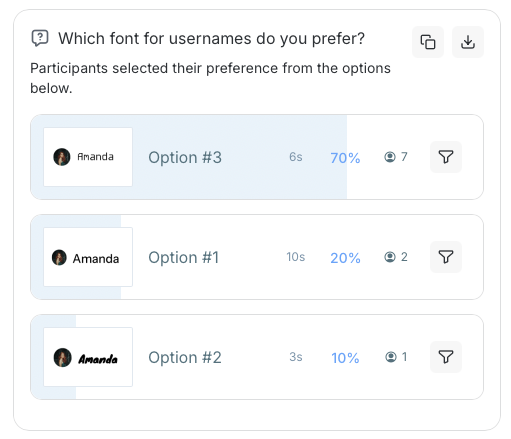This screenshot has height=439, width=511.
Task: Select the Option #2 label
Action: click(x=185, y=357)
